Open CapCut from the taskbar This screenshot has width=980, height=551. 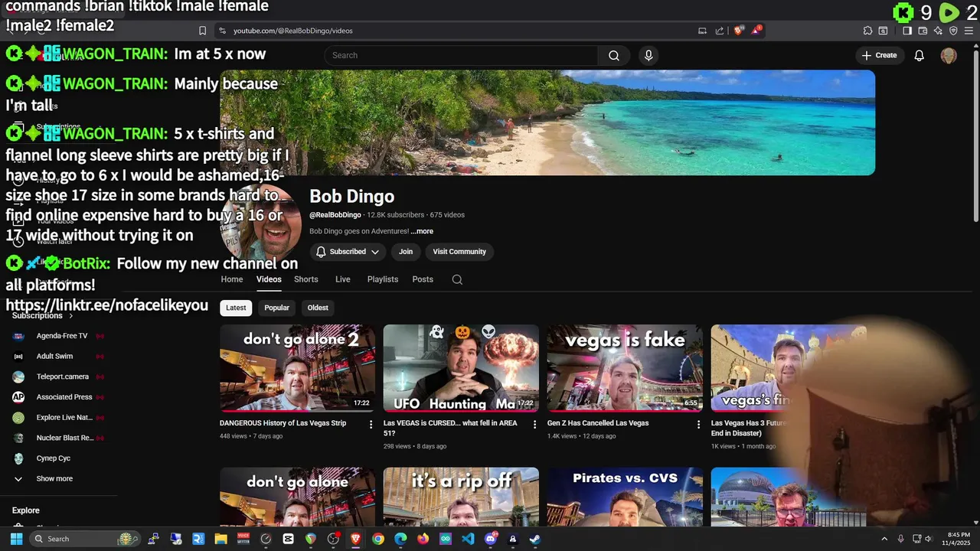288,539
